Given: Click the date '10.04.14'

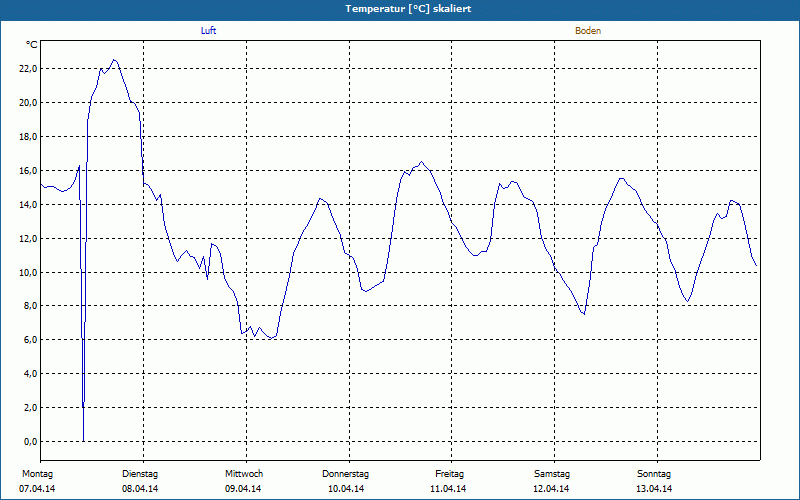Looking at the screenshot, I should pos(346,489).
